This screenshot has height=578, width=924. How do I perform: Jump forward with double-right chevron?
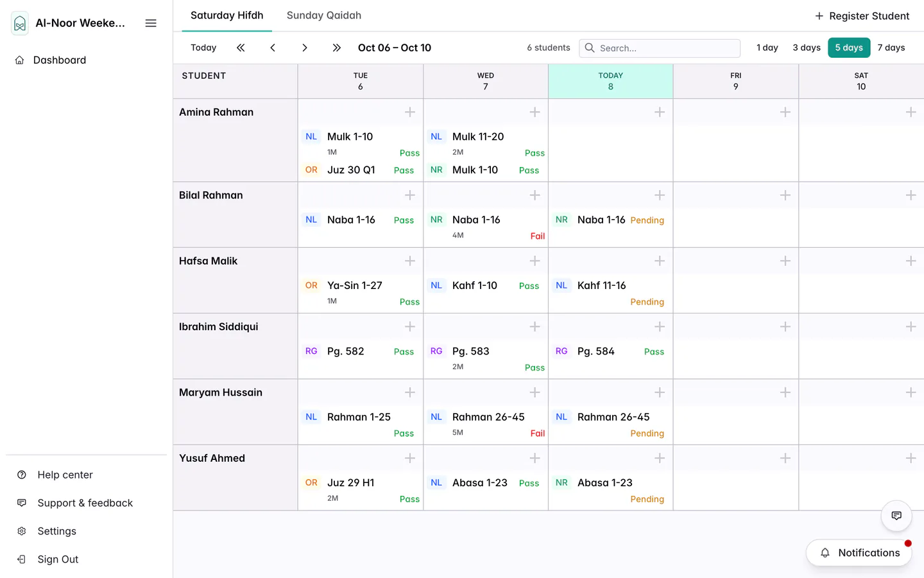[337, 48]
